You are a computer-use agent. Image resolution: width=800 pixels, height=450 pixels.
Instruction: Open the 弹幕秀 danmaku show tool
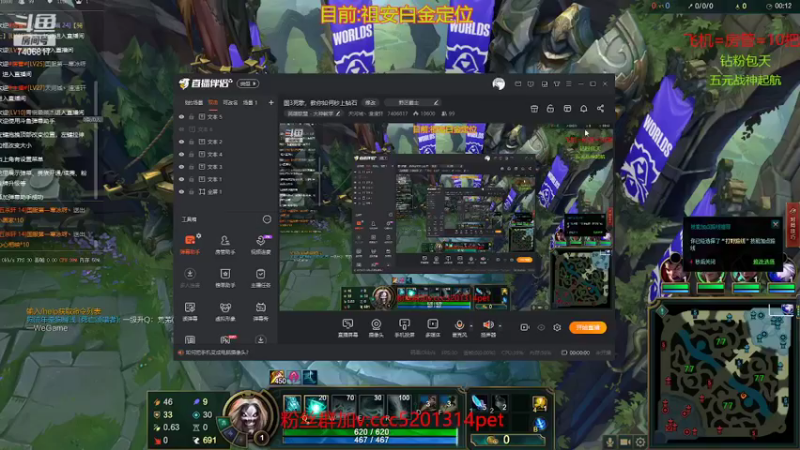(261, 311)
